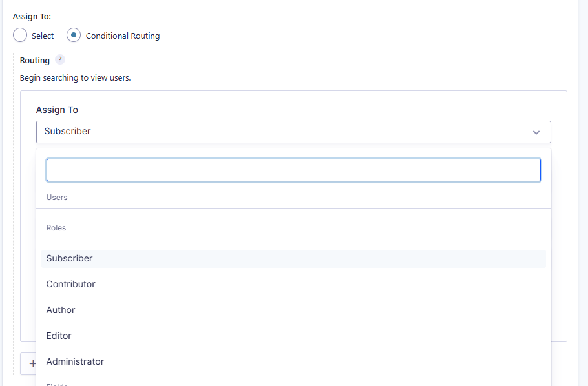Viewport: 588px width, 386px height.
Task: Click the partially visible Fields group header
Action: tap(57, 383)
